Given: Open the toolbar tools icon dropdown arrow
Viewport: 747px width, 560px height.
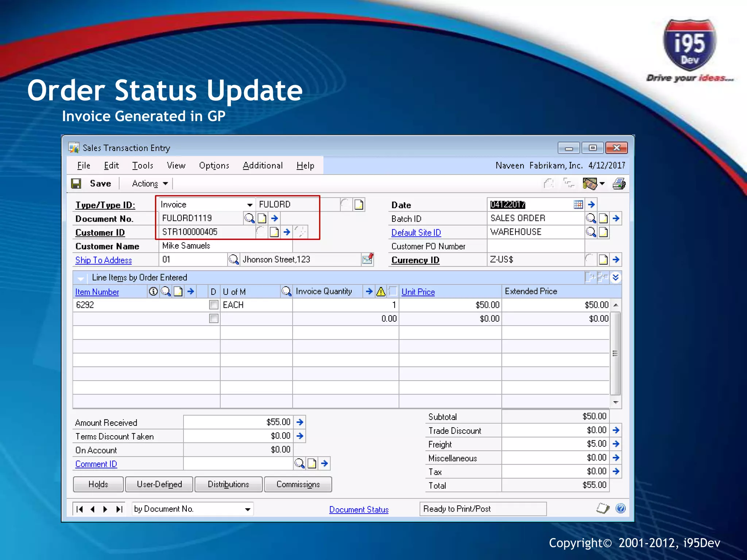Looking at the screenshot, I should coord(602,184).
